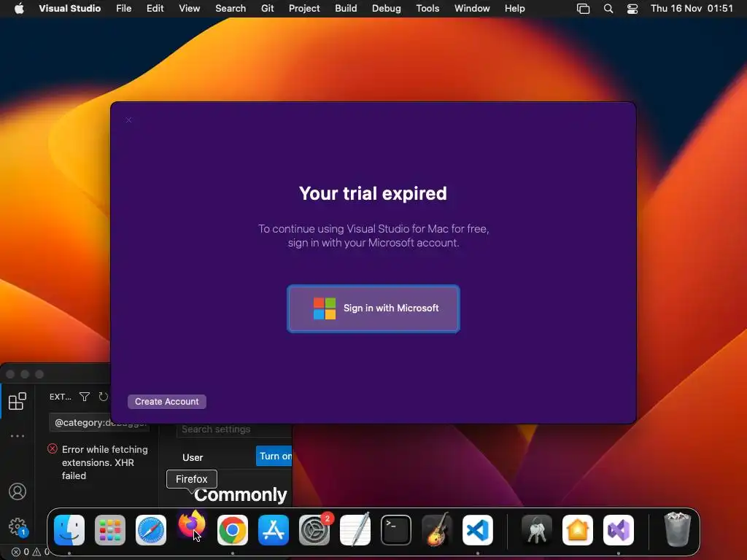Open the Home app from the Dock

point(578,530)
